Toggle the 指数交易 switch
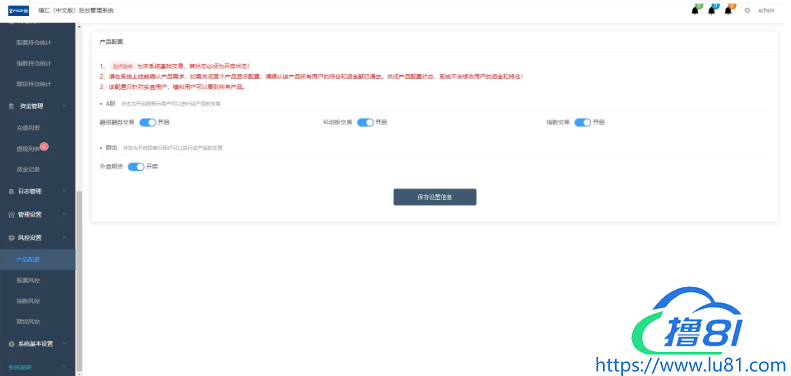The height and width of the screenshot is (376, 791). click(x=583, y=123)
